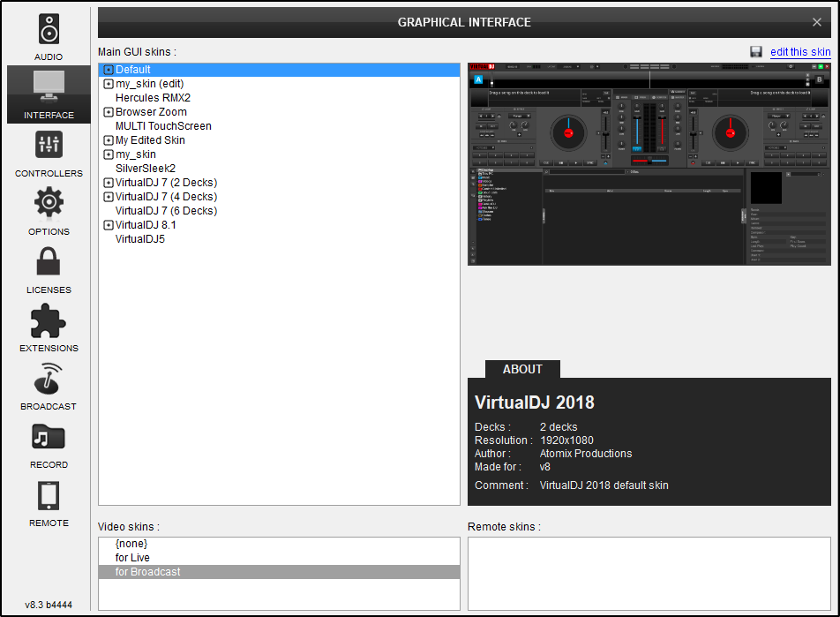Screen dimensions: 840x617
Task: Open the Broadcast antenna icon
Action: click(x=49, y=379)
